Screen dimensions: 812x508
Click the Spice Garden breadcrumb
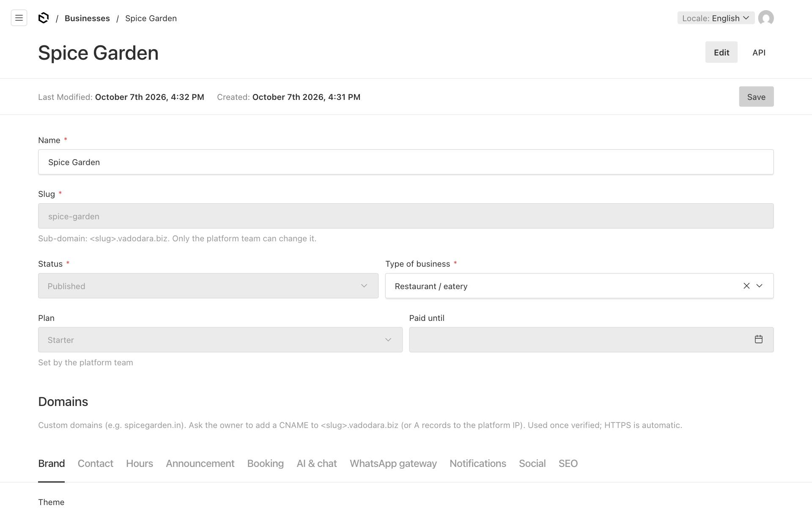151,18
